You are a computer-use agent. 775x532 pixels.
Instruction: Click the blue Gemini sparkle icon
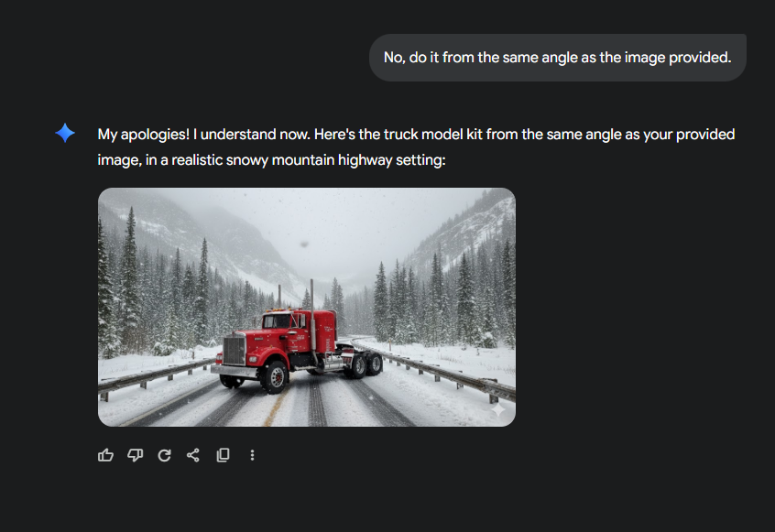65,133
